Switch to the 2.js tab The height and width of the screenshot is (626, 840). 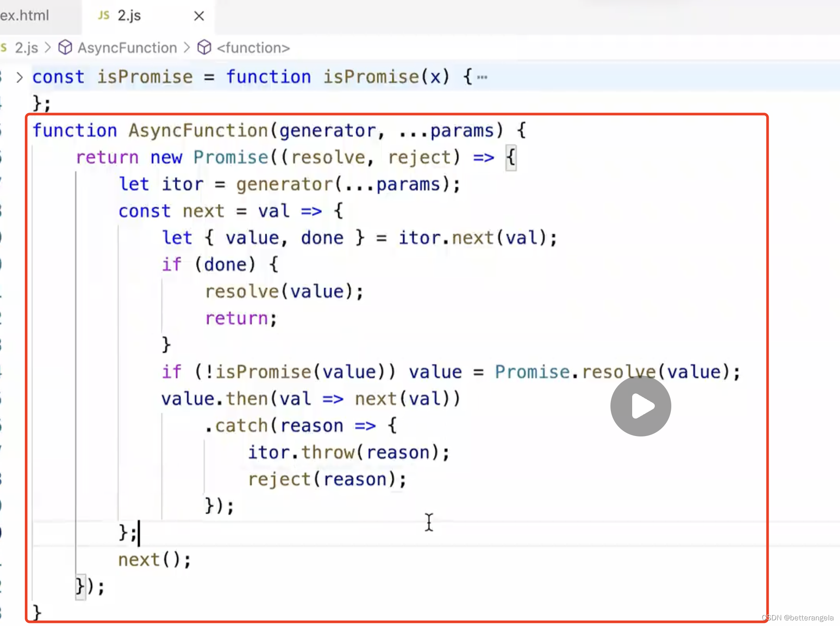129,16
